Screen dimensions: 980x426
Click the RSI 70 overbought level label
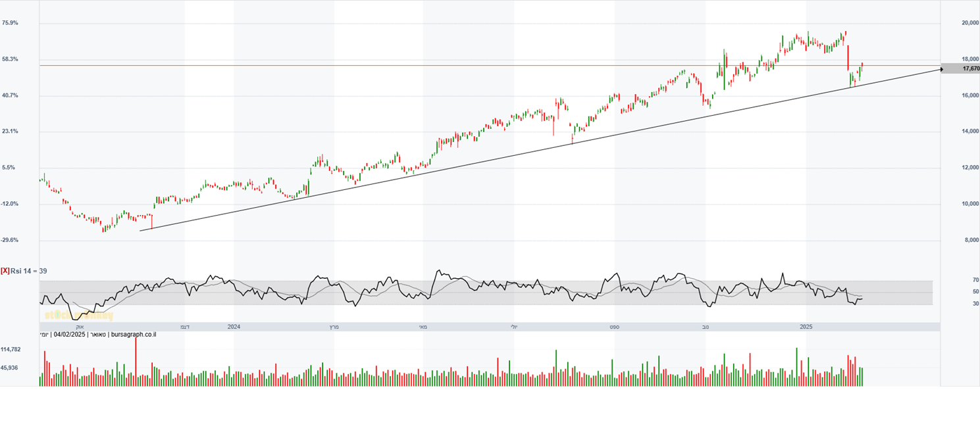[x=975, y=280]
